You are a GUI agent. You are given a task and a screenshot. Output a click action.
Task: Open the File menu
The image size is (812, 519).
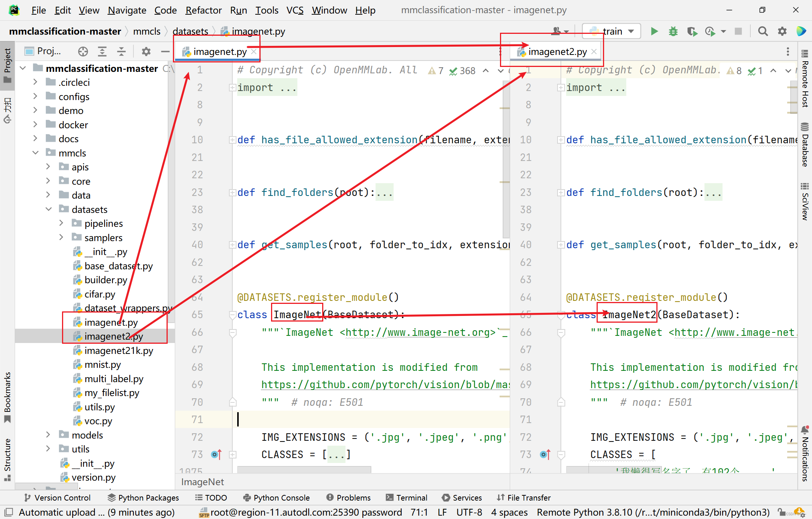[38, 10]
